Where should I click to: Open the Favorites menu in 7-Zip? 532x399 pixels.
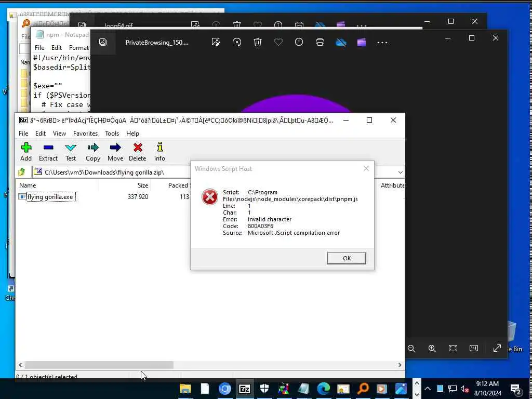pyautogui.click(x=86, y=134)
